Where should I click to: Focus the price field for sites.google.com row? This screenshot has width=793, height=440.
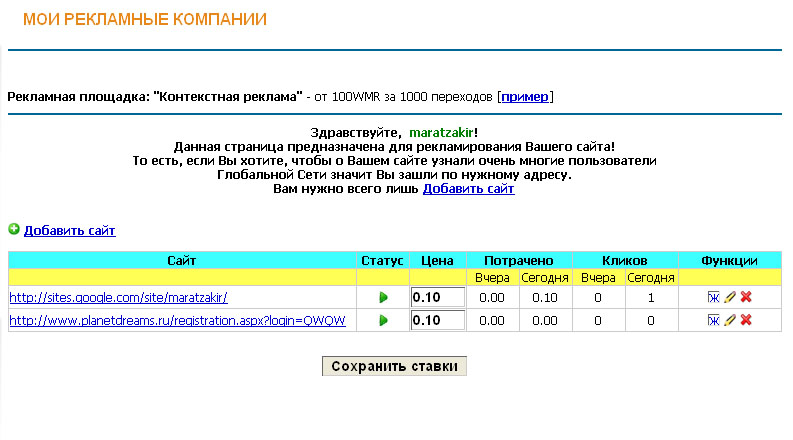438,297
